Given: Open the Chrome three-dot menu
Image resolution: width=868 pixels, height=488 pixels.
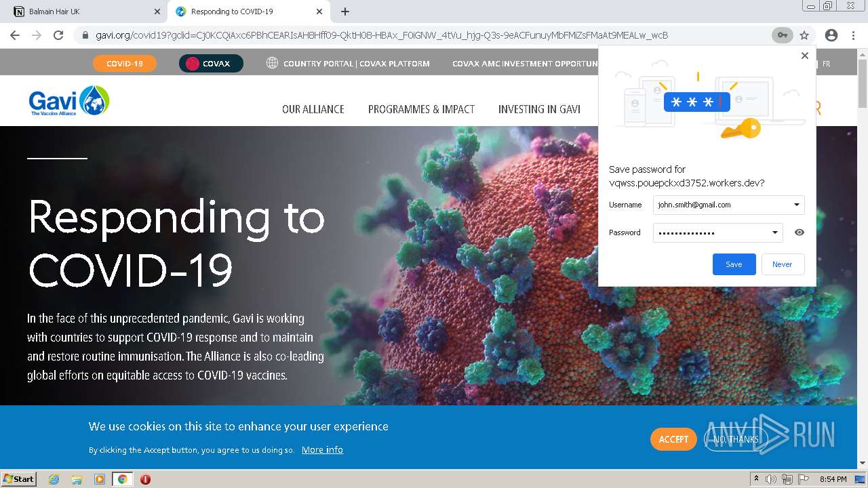Looking at the screenshot, I should [x=853, y=35].
